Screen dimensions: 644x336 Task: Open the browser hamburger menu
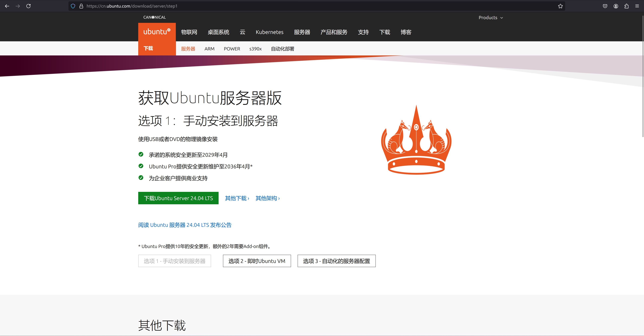point(637,6)
